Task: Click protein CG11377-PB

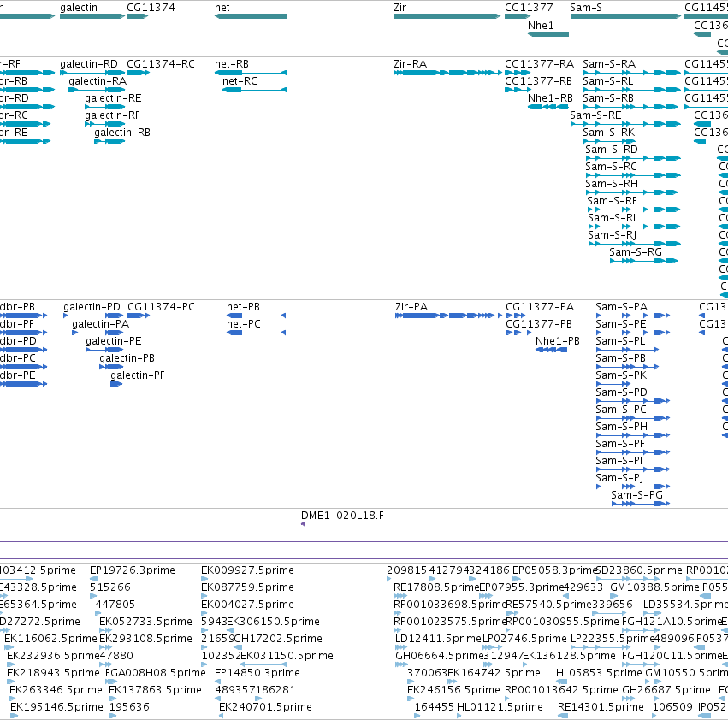Action: click(518, 333)
